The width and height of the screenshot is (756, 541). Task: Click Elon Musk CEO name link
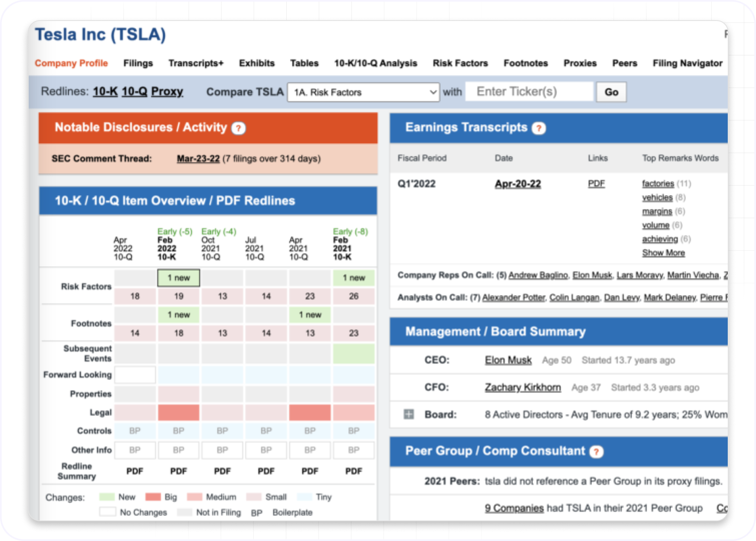click(508, 360)
